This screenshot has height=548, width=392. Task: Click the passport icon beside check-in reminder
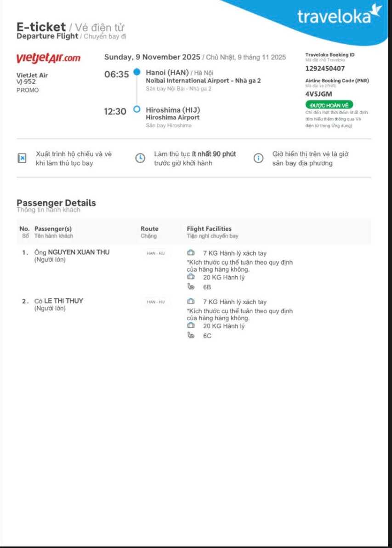[22, 158]
